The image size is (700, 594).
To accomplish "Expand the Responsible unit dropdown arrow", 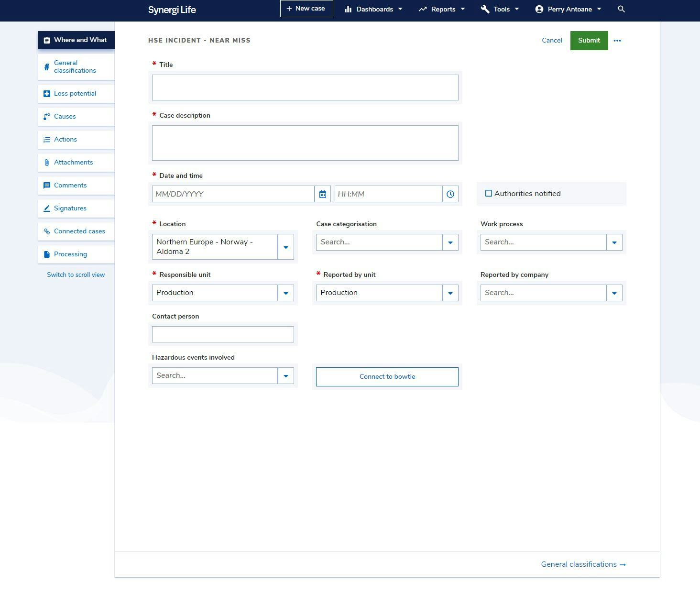I will pos(286,293).
